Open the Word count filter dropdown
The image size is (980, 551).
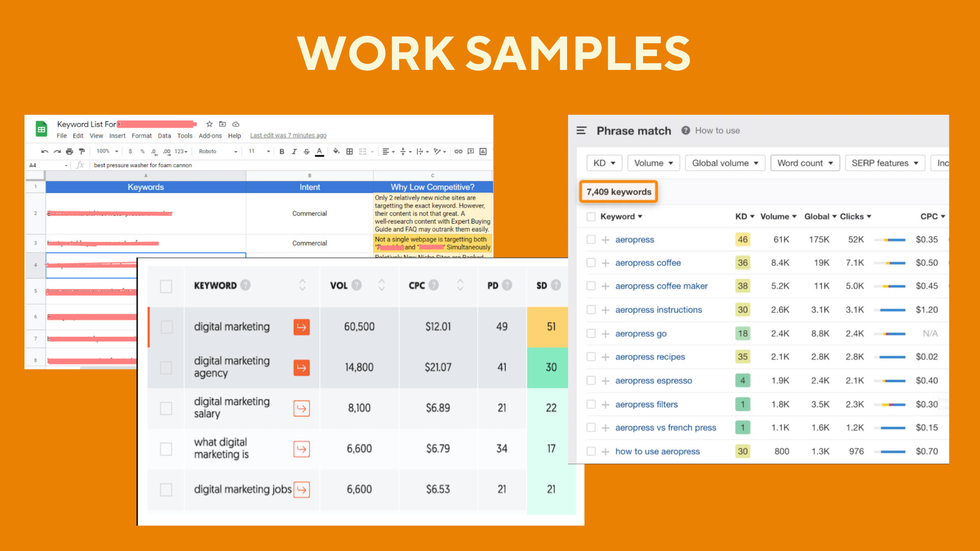pos(805,163)
